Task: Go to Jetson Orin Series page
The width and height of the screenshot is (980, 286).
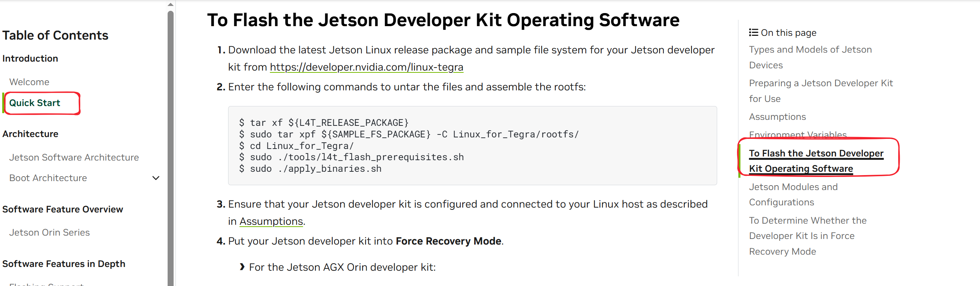Action: coord(49,232)
